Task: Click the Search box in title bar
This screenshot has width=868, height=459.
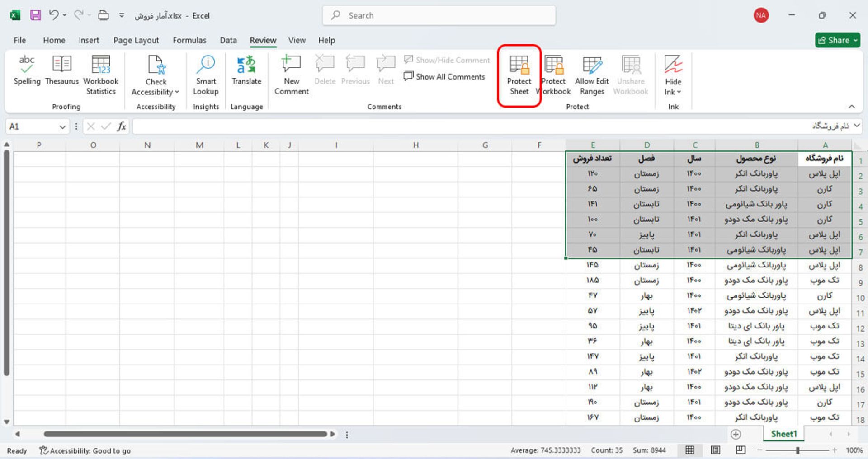Action: (439, 15)
